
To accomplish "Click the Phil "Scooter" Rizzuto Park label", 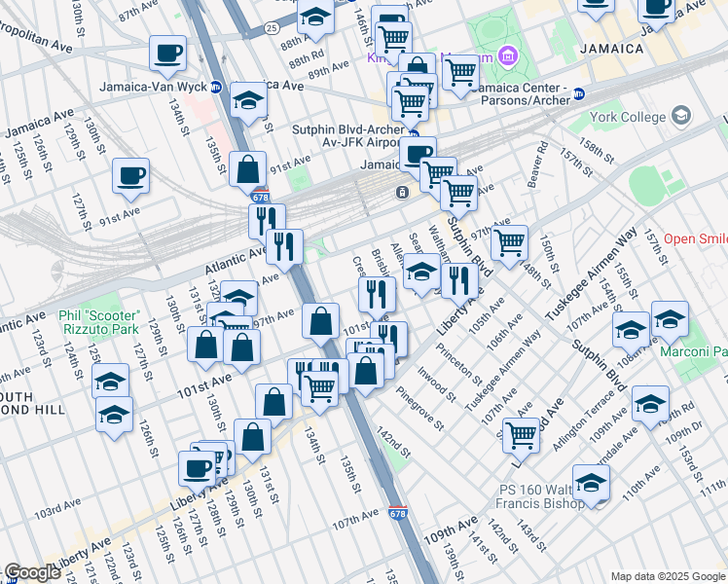I will click(x=100, y=322).
